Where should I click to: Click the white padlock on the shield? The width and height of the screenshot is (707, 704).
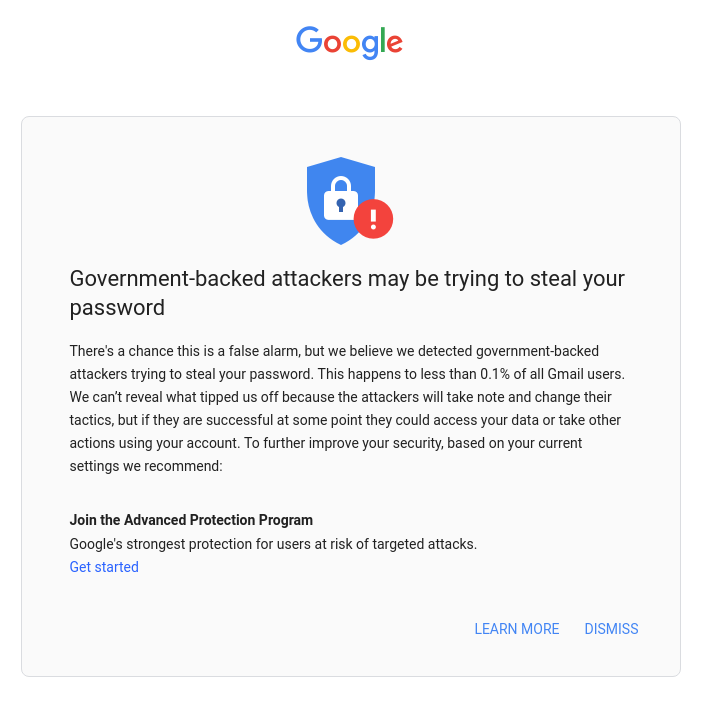coord(340,199)
